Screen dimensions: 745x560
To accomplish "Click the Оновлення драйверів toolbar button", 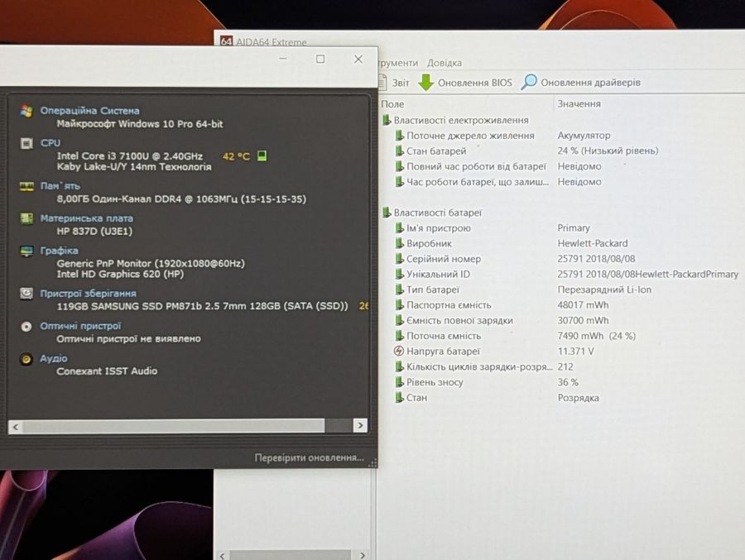I will click(580, 82).
